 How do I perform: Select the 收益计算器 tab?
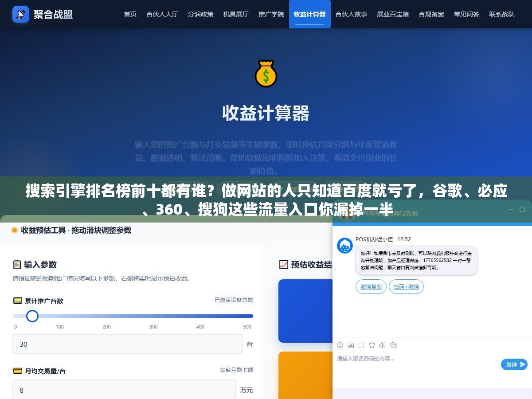[x=310, y=14]
